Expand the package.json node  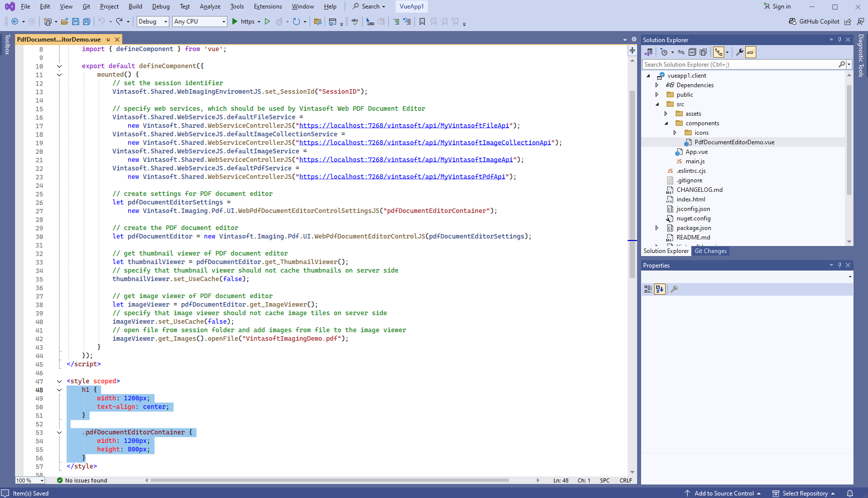(x=657, y=228)
